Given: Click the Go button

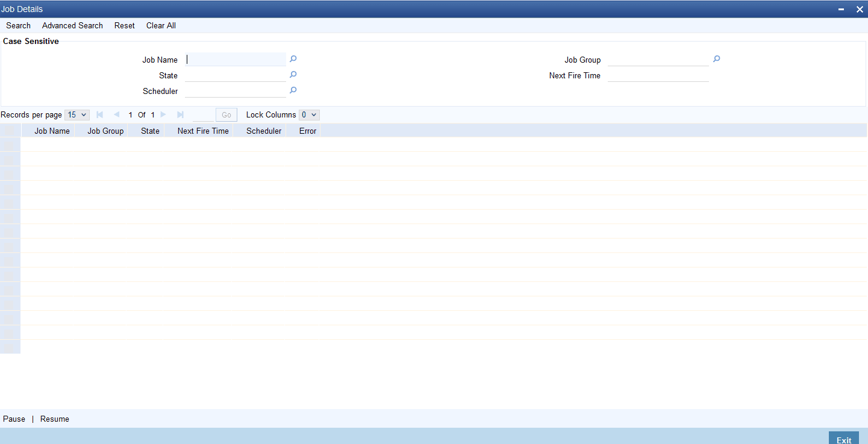Looking at the screenshot, I should coord(226,114).
